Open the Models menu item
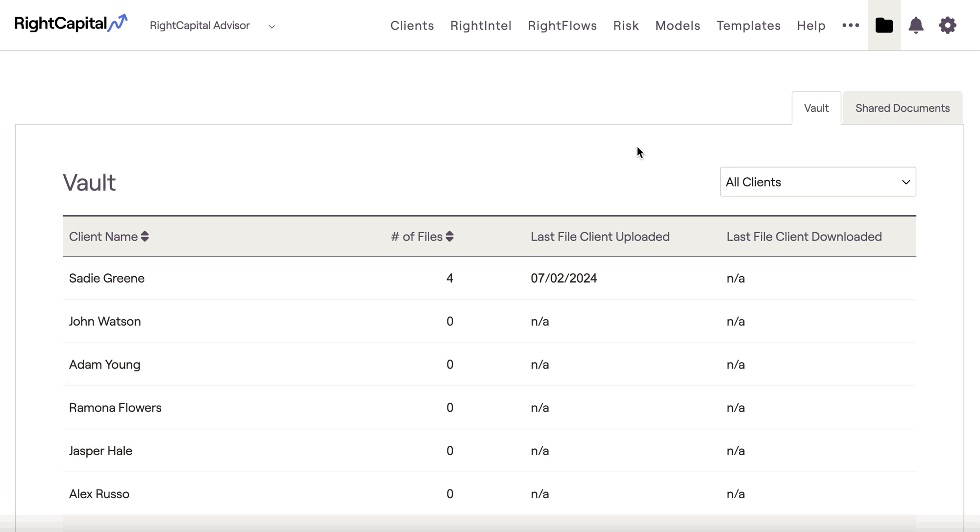 click(x=678, y=25)
